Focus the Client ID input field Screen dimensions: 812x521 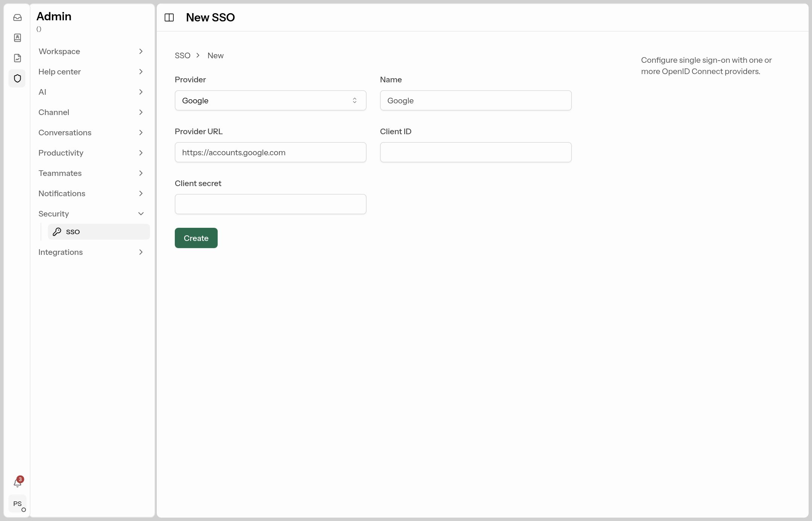pos(476,152)
